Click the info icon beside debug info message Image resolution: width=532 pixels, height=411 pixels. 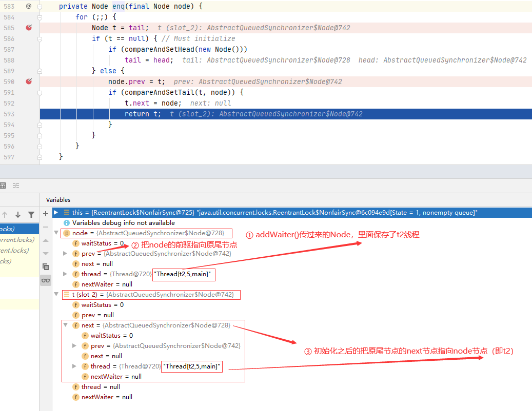coord(67,222)
